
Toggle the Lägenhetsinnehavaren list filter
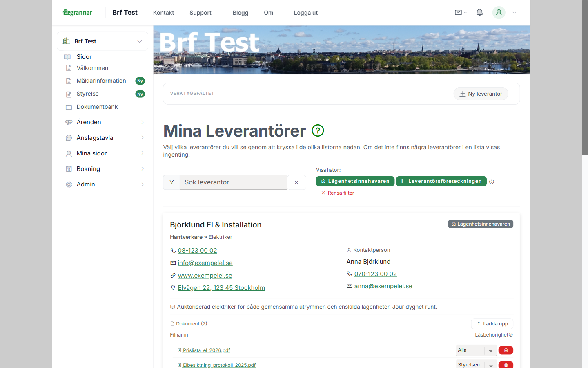pyautogui.click(x=355, y=181)
